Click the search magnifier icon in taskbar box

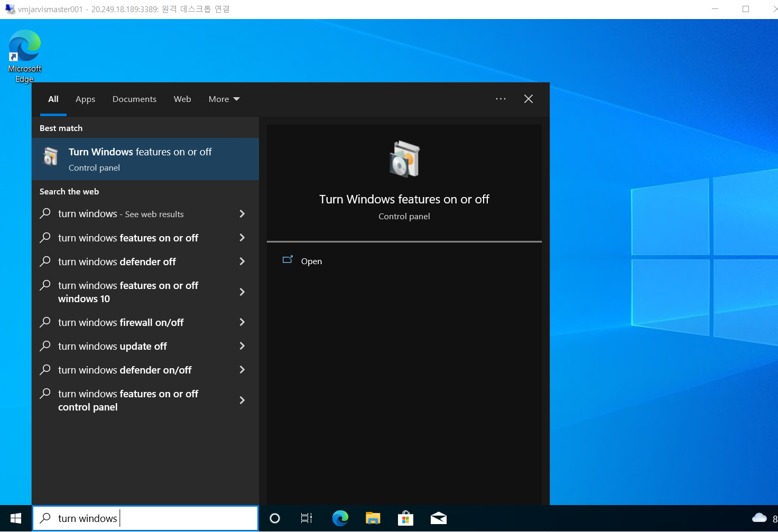46,518
